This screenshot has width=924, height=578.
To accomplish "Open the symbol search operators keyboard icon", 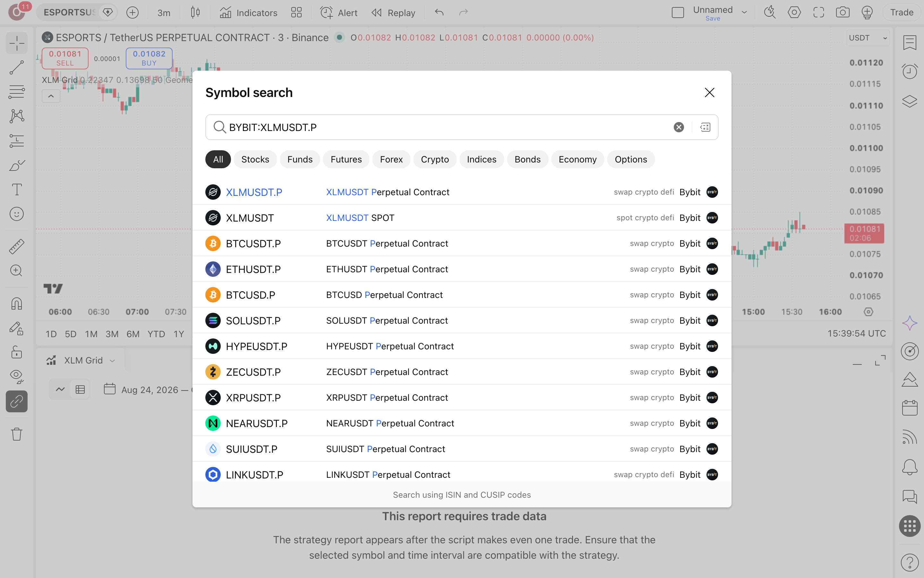I will (705, 127).
